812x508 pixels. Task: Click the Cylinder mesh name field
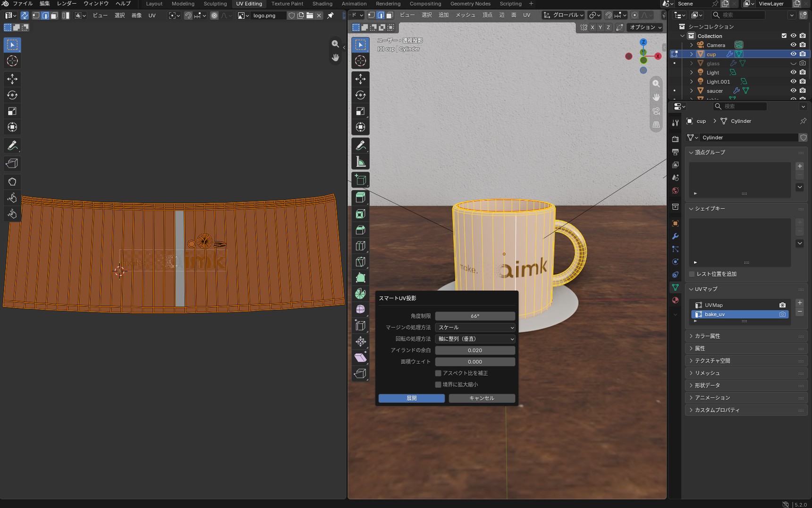(x=749, y=137)
